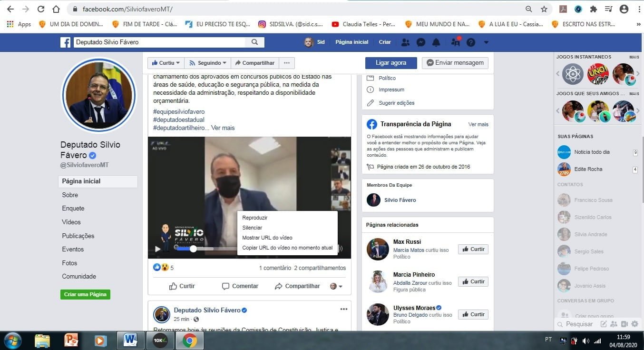Click video volume icon at player right
Screen dimensions: 644x350
(340, 249)
